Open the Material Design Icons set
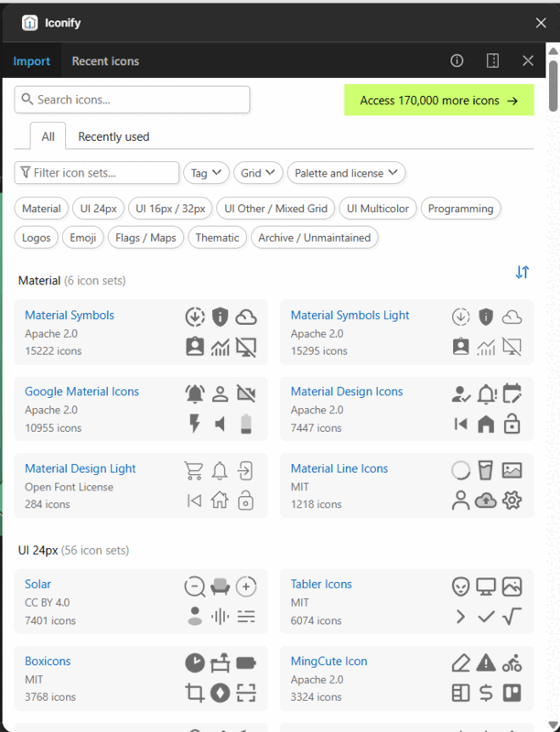The height and width of the screenshot is (732, 560). point(347,392)
